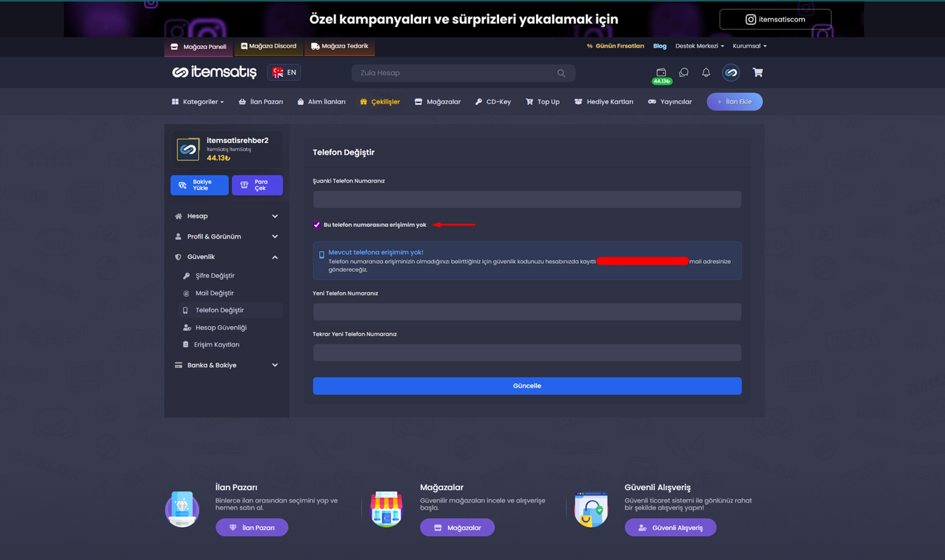The height and width of the screenshot is (560, 945).
Task: Open the Mağaza Paneli tab
Action: click(x=199, y=47)
